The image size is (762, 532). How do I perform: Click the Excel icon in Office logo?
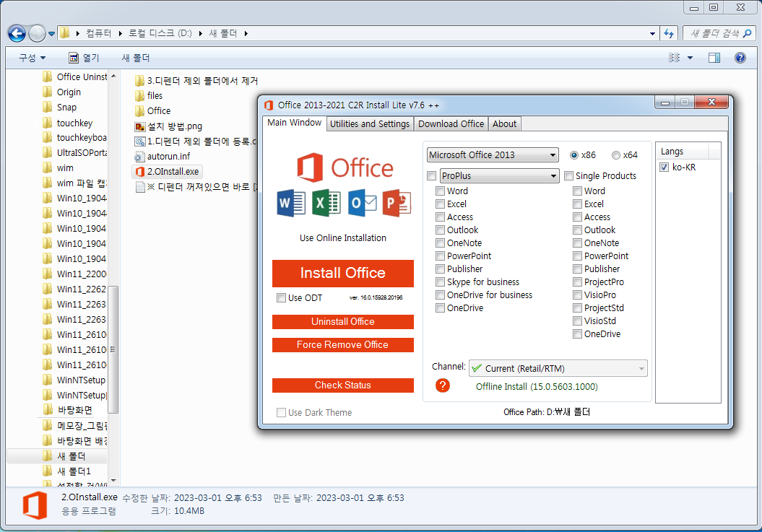point(326,203)
